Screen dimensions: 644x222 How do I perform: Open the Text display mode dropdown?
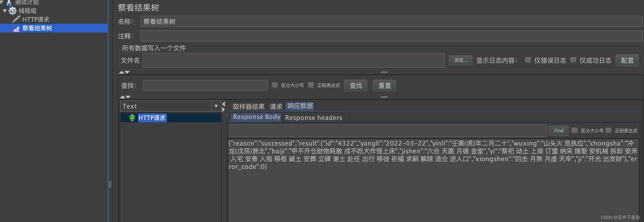[x=216, y=106]
